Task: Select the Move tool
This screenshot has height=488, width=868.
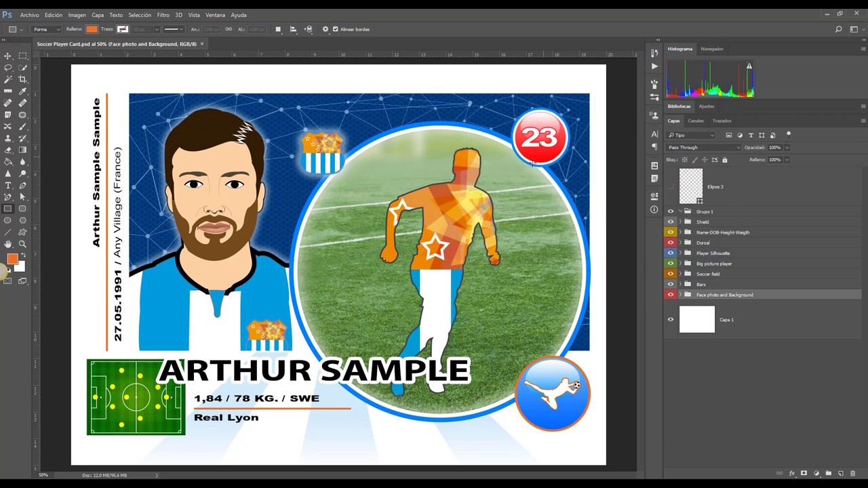Action: tap(7, 56)
